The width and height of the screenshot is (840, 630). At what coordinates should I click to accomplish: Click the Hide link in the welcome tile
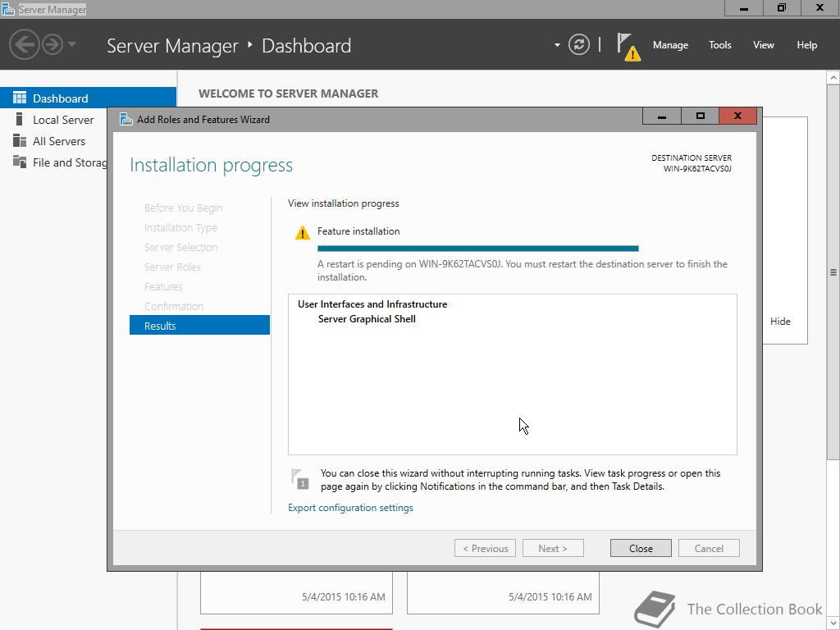780,321
